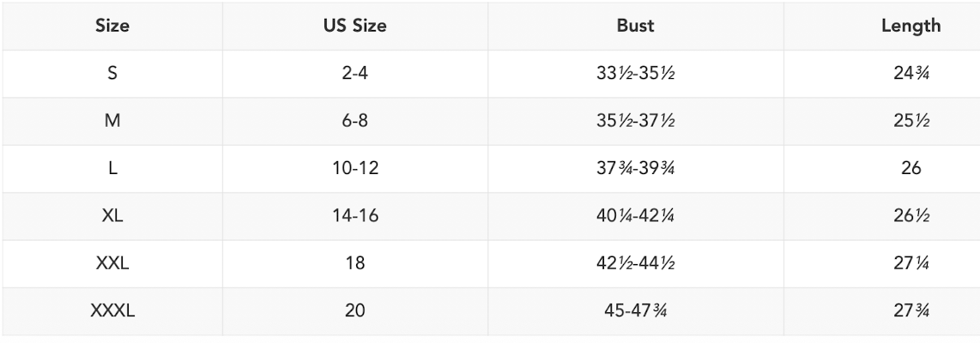Click the bust 42½-44½ cell

coord(635,264)
